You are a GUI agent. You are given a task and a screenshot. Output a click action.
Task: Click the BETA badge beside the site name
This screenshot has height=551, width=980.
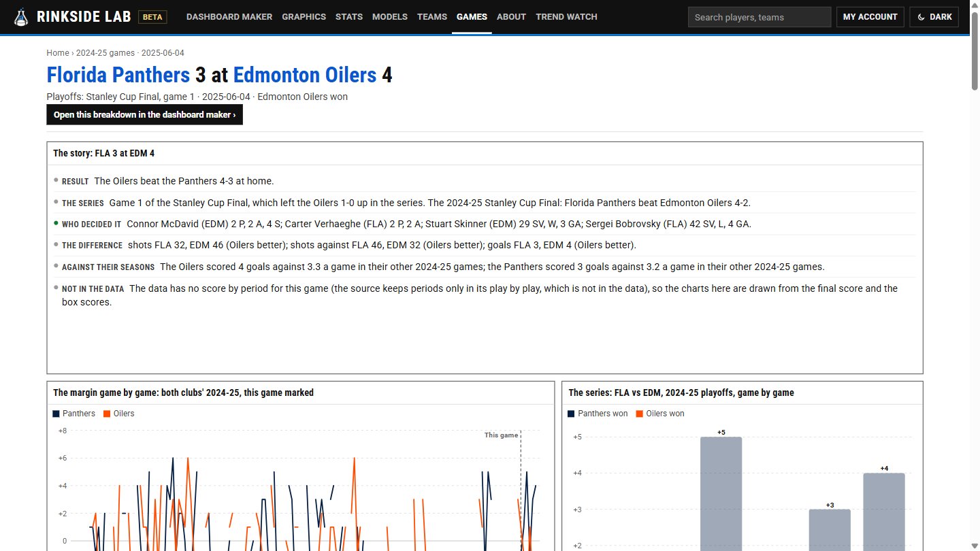pos(152,17)
